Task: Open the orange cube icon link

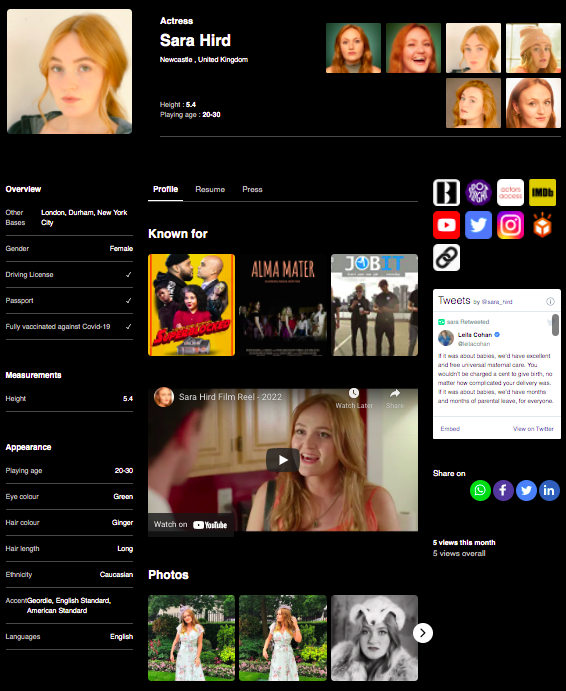Action: pyautogui.click(x=542, y=225)
